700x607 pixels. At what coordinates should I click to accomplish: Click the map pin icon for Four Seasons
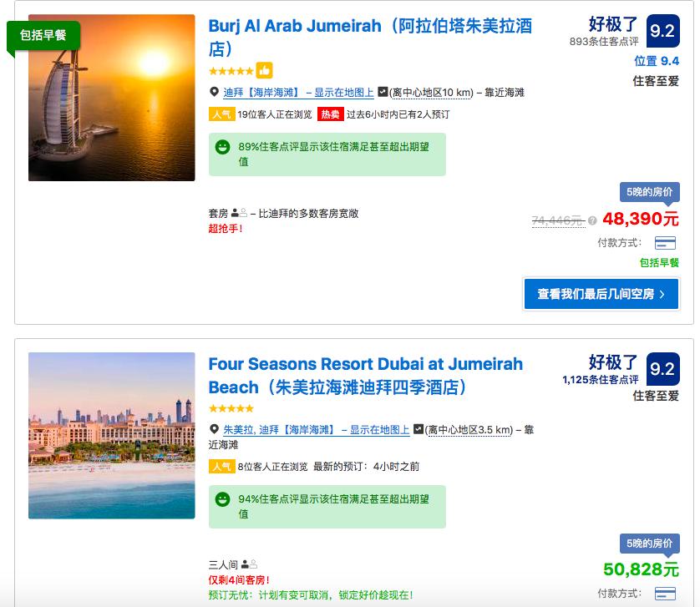(x=214, y=430)
